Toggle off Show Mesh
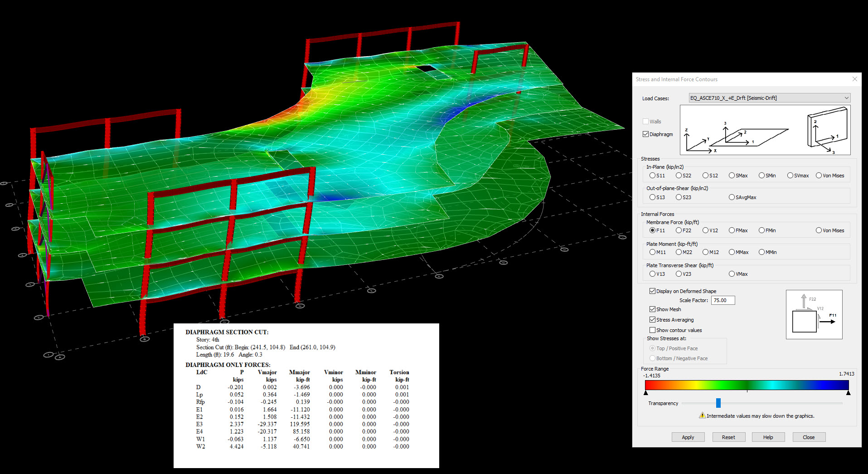 [x=652, y=309]
